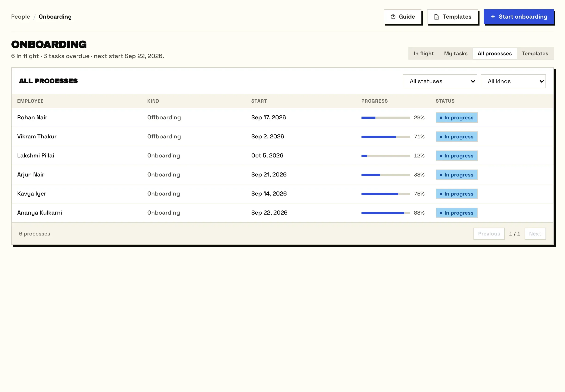Click the 6 processes count in footer
Screen dimensions: 565x392
[35, 234]
